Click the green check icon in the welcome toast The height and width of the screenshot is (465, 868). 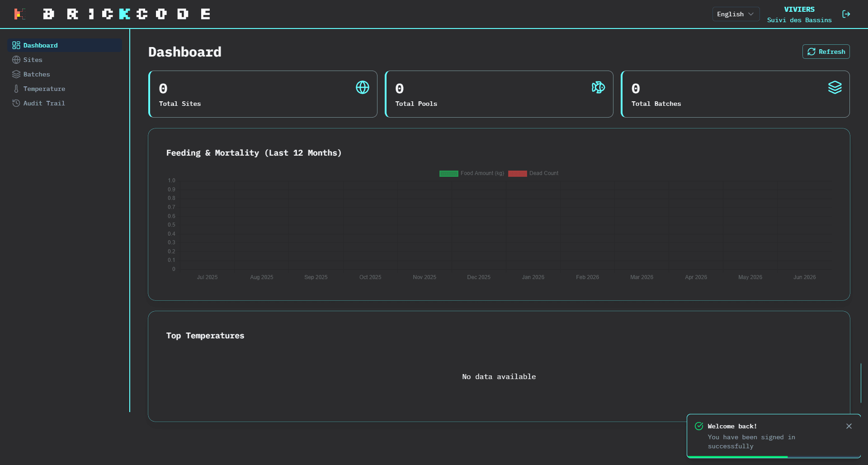(x=699, y=426)
